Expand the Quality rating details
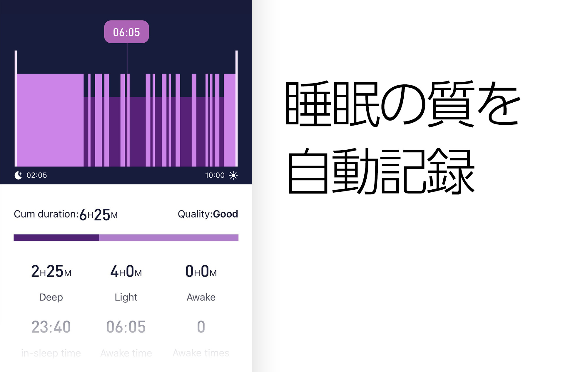Viewport: 588px width, 372px height. pyautogui.click(x=207, y=214)
